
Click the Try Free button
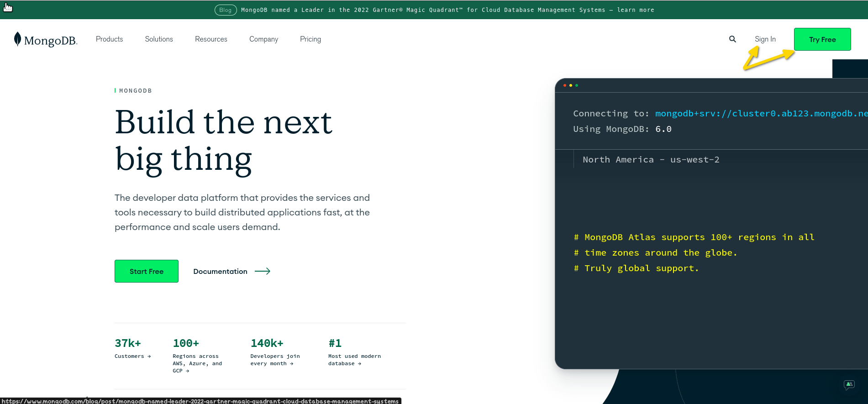(x=822, y=39)
